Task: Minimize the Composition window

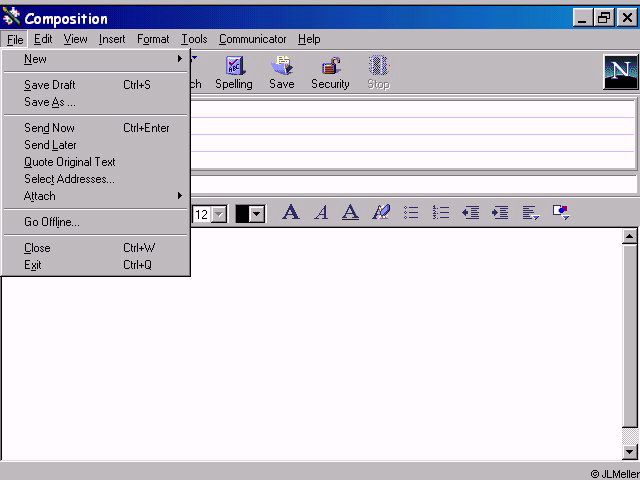Action: tap(582, 18)
